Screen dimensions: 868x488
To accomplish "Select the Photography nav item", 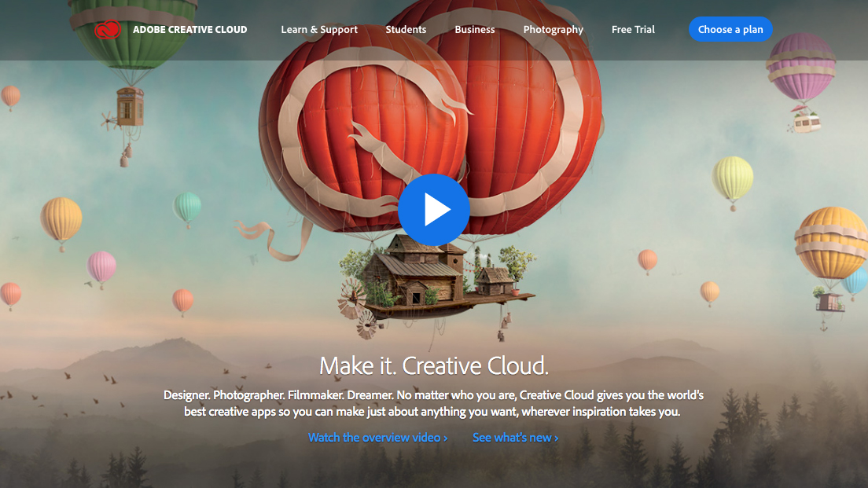I will 554,29.
